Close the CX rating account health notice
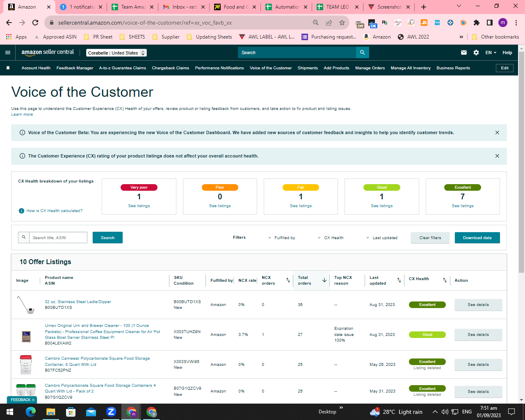The image size is (525, 420). pos(497,156)
